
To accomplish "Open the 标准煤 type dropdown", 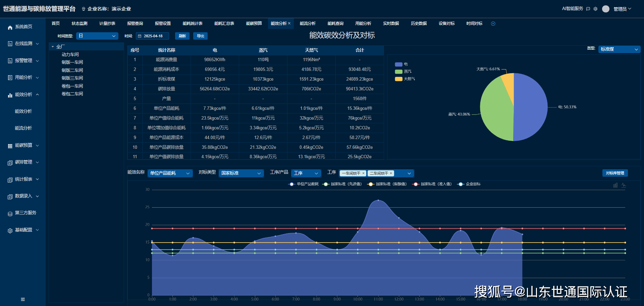I will pyautogui.click(x=619, y=49).
